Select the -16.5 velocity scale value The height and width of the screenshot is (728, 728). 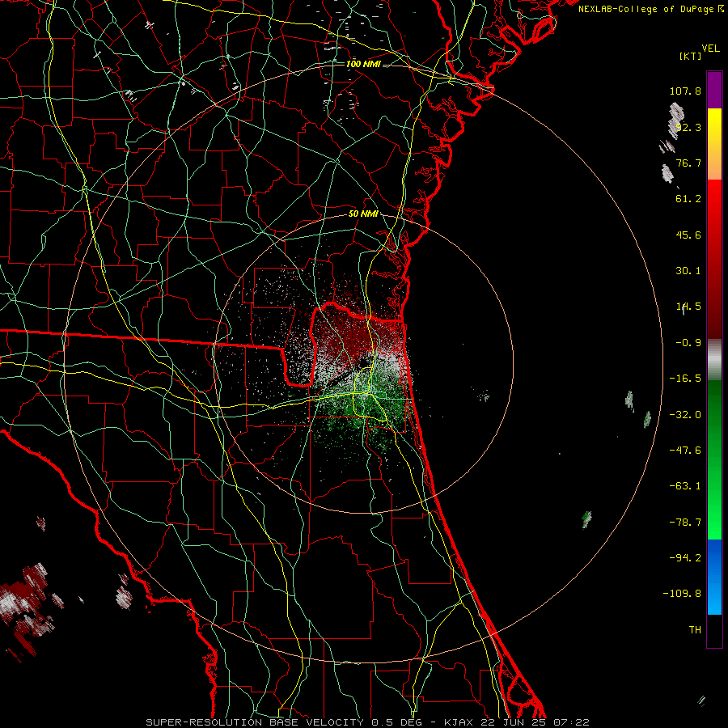685,379
